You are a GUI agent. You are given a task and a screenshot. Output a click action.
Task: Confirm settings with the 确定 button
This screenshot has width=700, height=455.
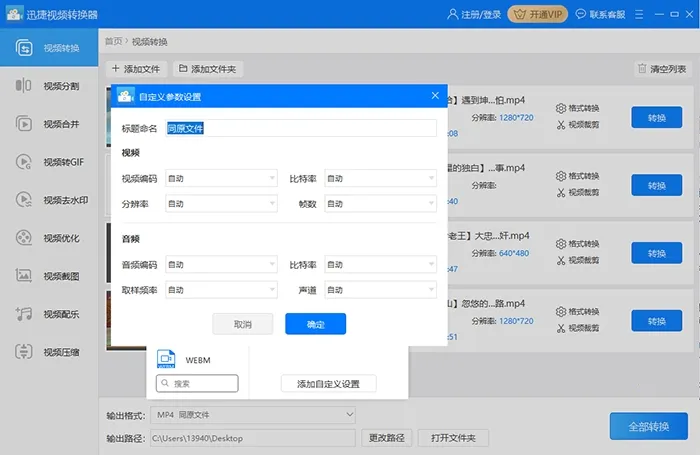[315, 324]
